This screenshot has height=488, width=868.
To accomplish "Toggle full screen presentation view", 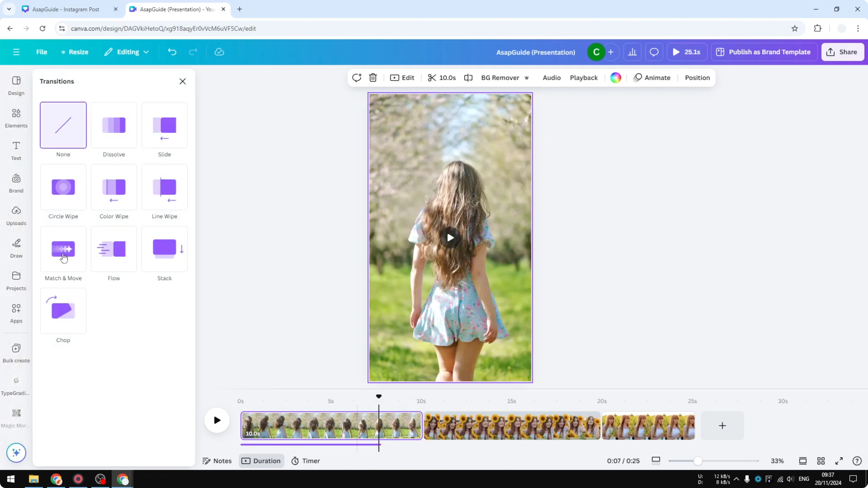I will (839, 461).
